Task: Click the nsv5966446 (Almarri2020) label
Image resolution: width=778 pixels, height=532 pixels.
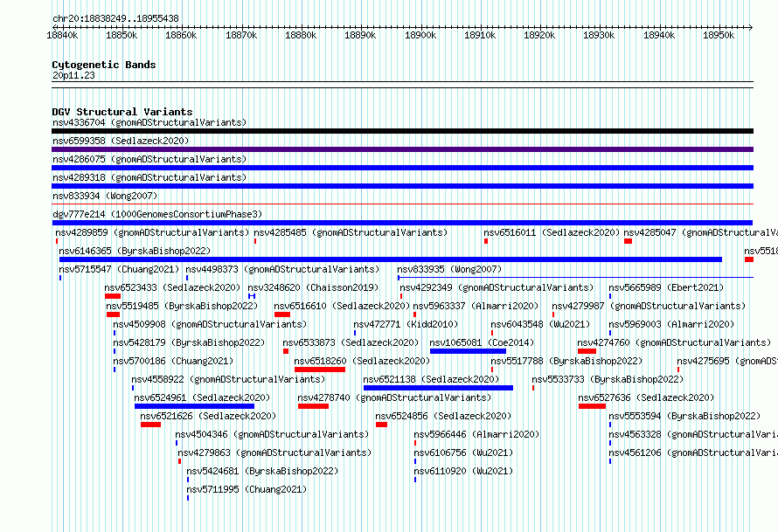Action: pos(476,434)
